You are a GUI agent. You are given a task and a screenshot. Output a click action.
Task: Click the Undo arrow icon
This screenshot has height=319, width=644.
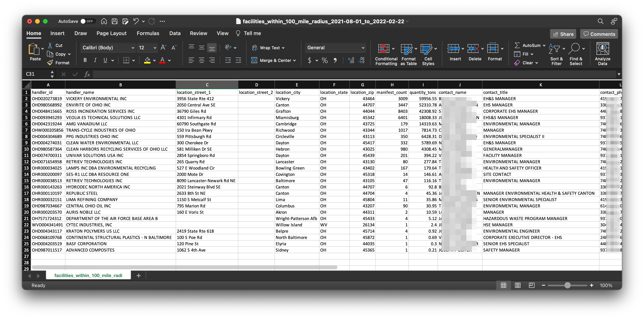pos(136,21)
